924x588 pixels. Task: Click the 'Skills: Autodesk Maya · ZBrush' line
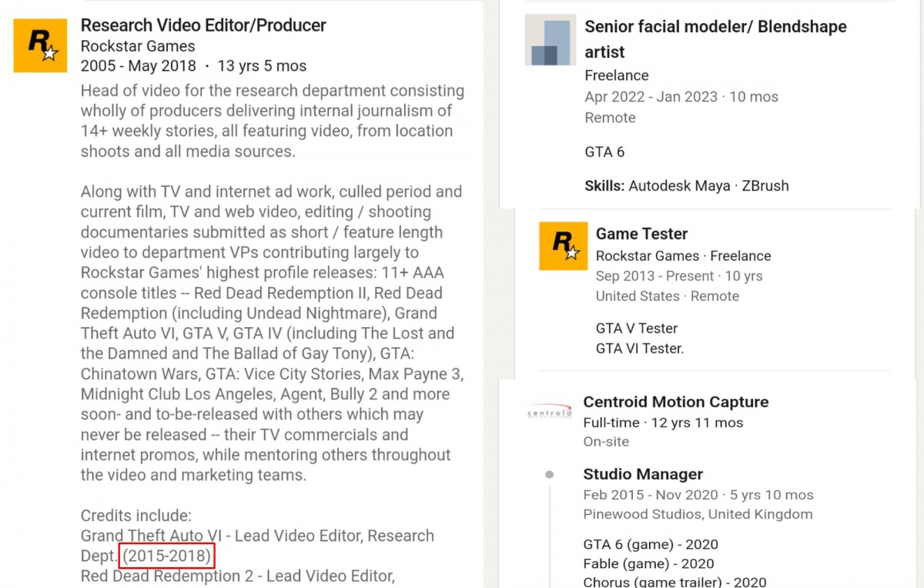click(686, 185)
